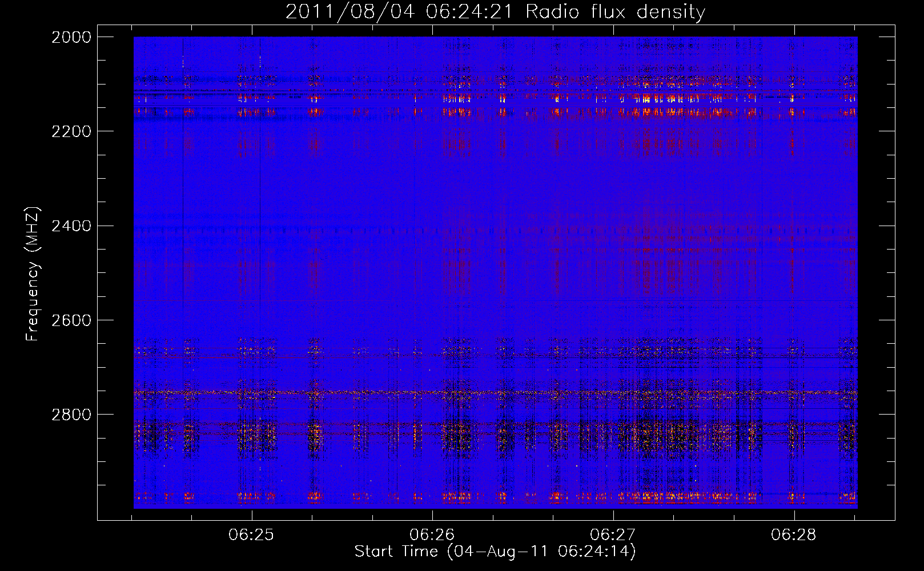924x571 pixels.
Task: Click the 2800 frequency tick label
Action: [71, 414]
